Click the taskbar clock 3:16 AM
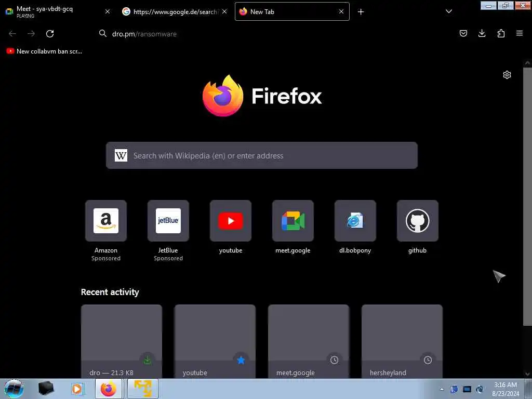The width and height of the screenshot is (532, 399). (x=506, y=389)
